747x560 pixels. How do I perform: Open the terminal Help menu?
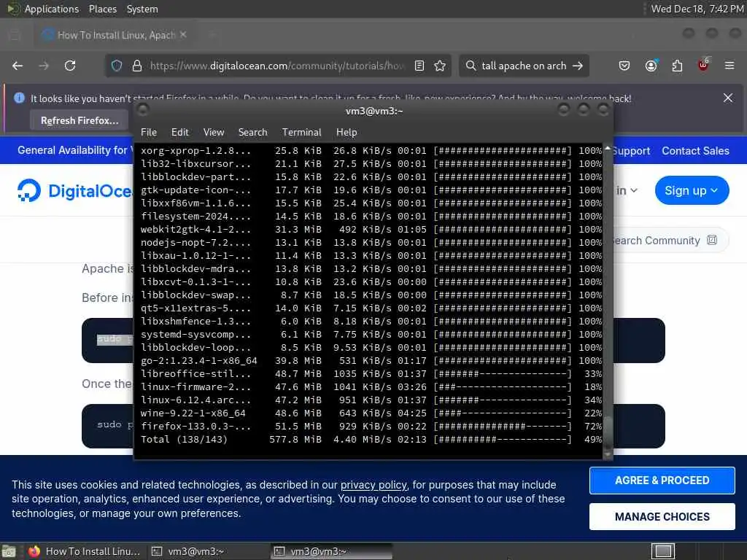(347, 133)
